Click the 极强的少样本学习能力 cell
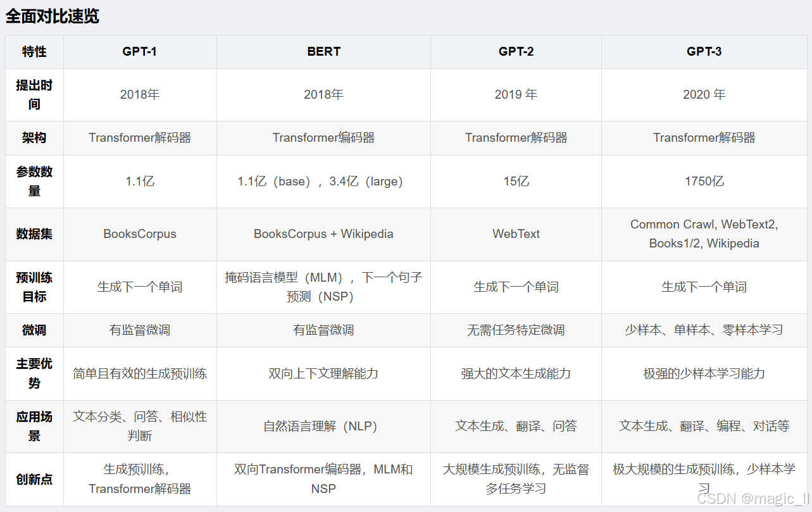 [704, 374]
